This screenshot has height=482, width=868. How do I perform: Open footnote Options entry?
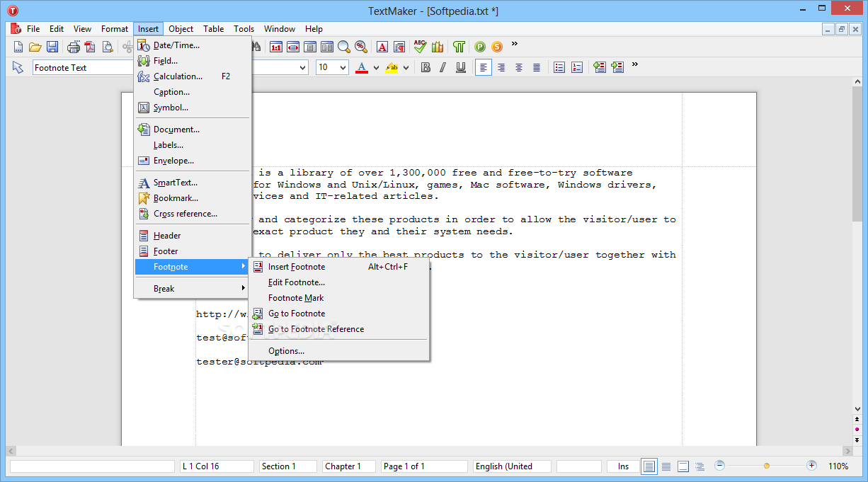(x=338, y=351)
